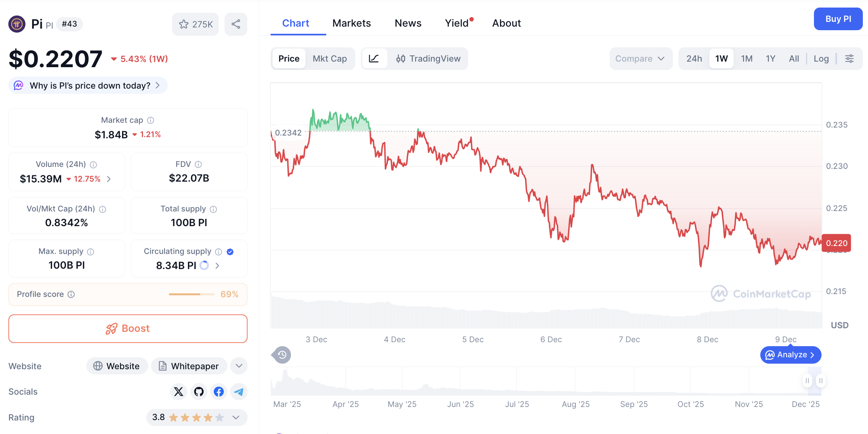The image size is (868, 434).
Task: Add Pi to watchlist via star toggle
Action: click(x=184, y=24)
